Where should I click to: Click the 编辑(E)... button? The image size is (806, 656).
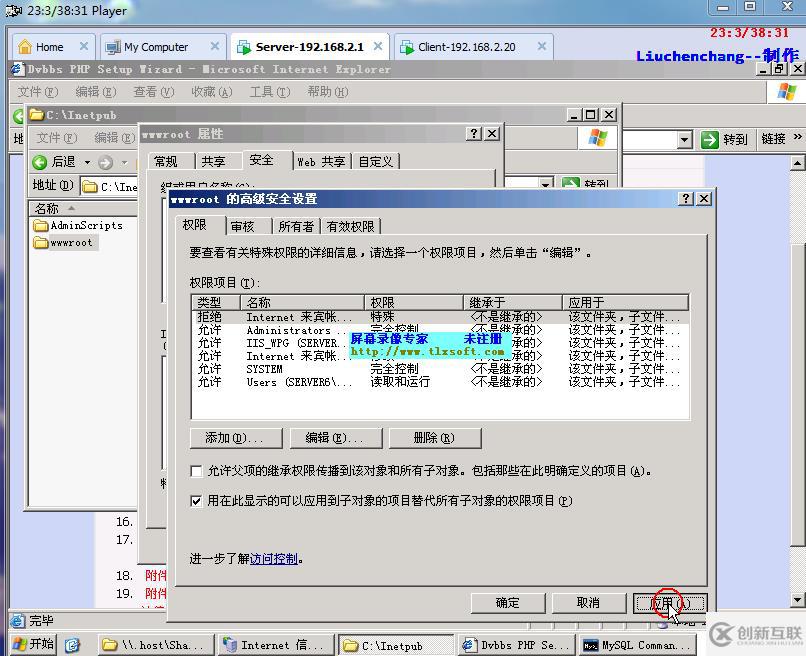coord(336,438)
